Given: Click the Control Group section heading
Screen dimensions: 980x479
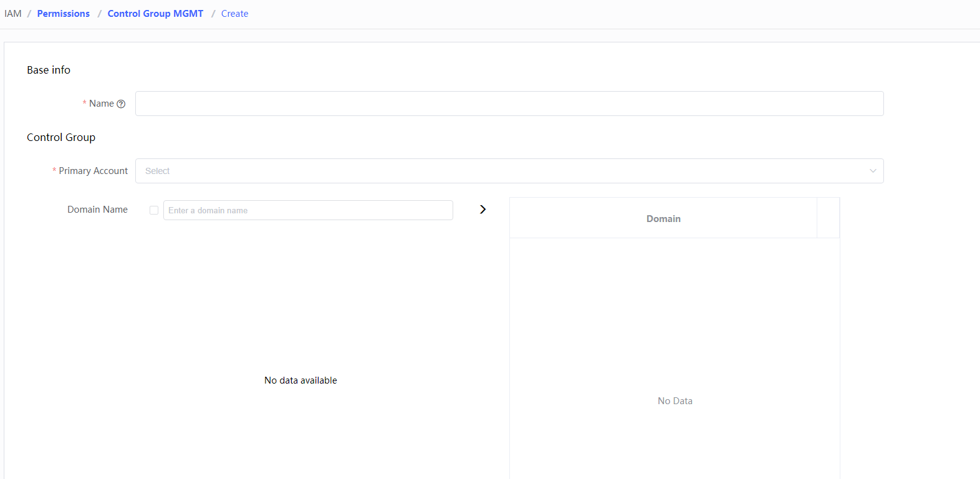Looking at the screenshot, I should pyautogui.click(x=61, y=137).
